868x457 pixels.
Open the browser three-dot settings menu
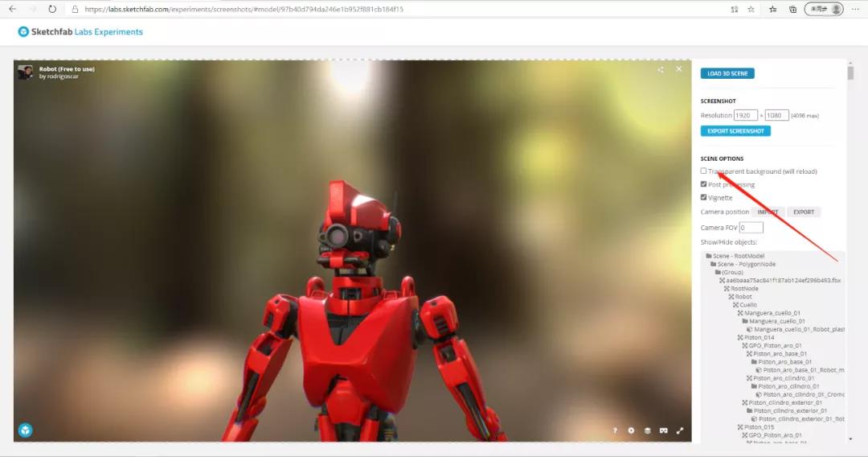coord(856,9)
